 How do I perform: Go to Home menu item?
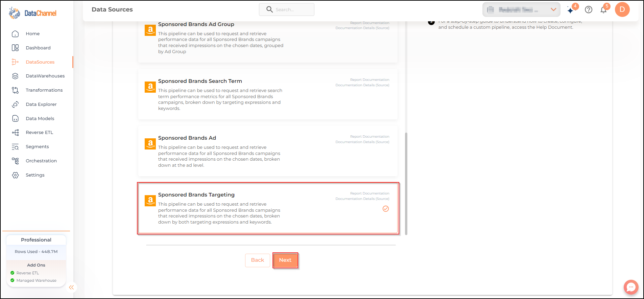(33, 34)
